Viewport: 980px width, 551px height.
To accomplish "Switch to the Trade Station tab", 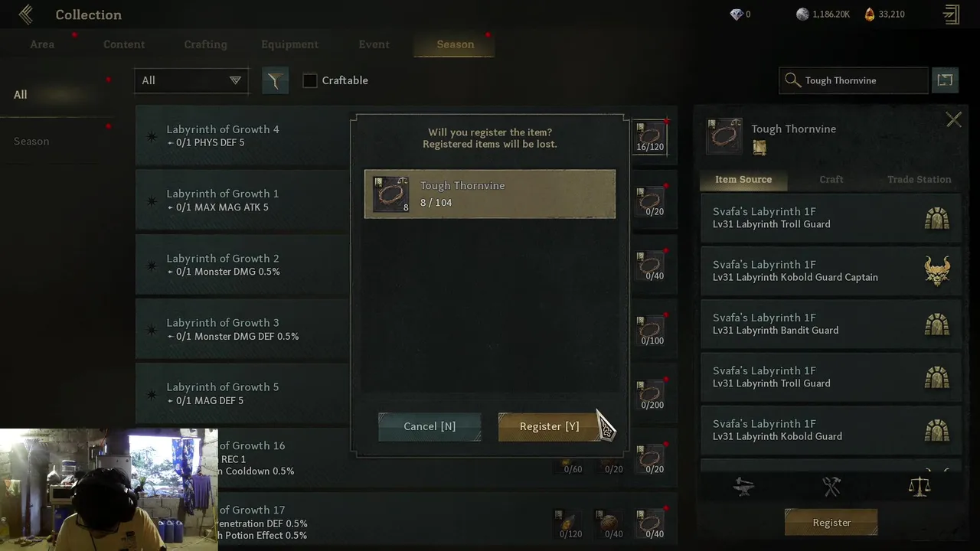I will [919, 179].
